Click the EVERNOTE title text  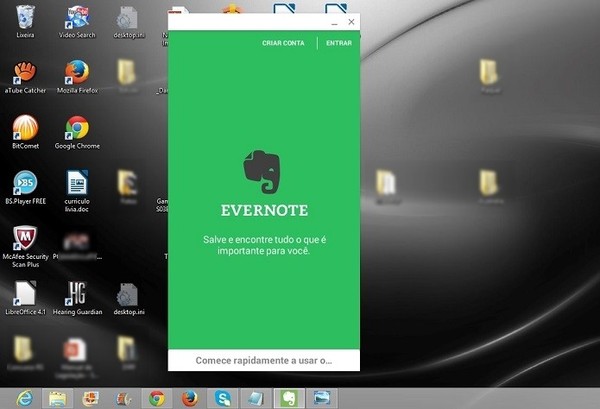pos(264,210)
